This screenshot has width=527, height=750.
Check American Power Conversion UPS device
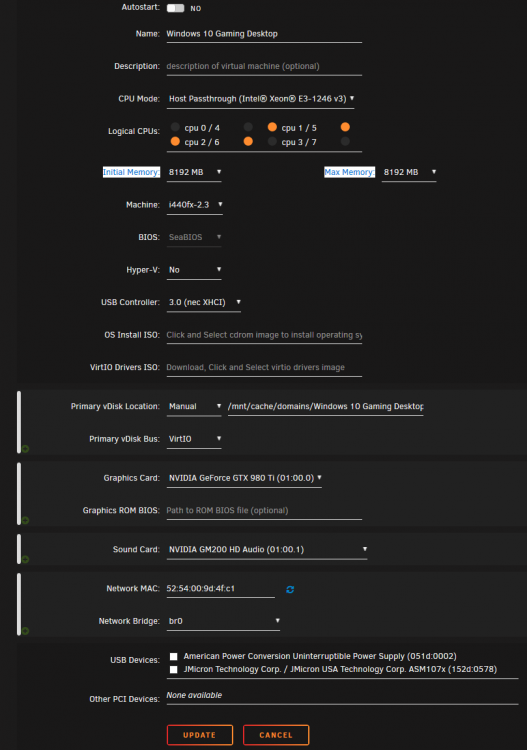click(174, 656)
